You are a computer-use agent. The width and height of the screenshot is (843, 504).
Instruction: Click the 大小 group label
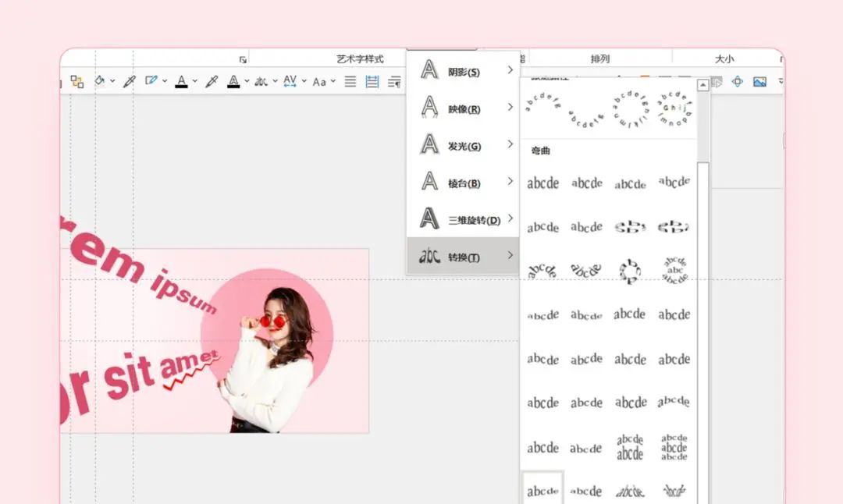[x=724, y=59]
